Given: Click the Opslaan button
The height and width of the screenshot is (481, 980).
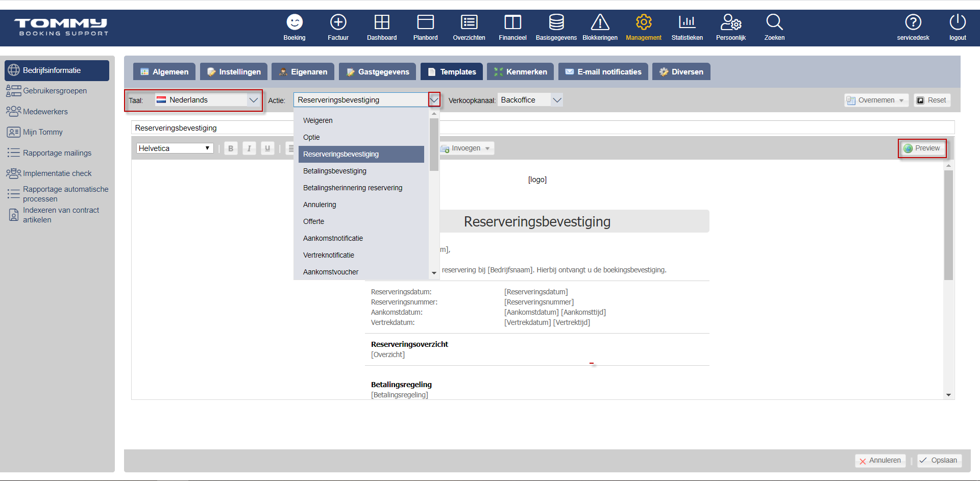Looking at the screenshot, I should 939,461.
